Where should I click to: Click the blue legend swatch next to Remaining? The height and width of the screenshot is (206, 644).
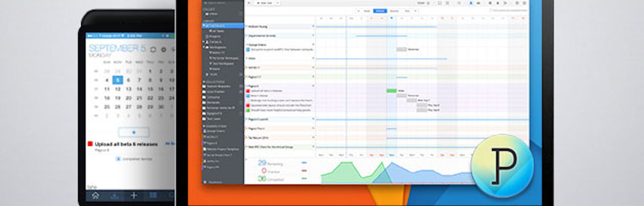click(x=304, y=163)
